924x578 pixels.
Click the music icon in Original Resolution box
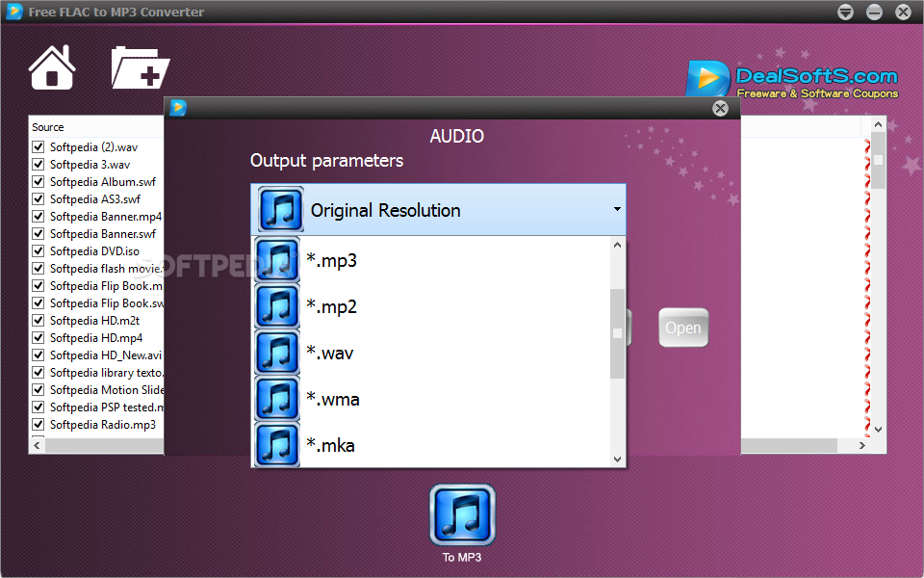(x=280, y=209)
